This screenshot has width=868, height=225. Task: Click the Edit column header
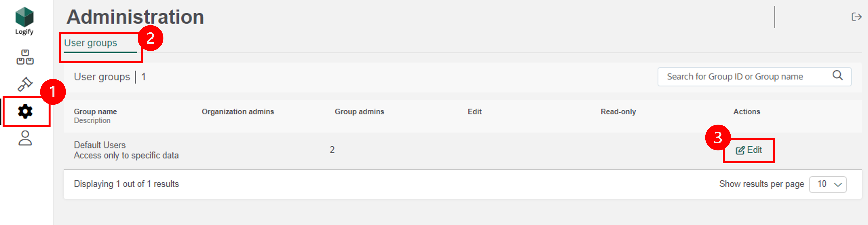pos(474,112)
